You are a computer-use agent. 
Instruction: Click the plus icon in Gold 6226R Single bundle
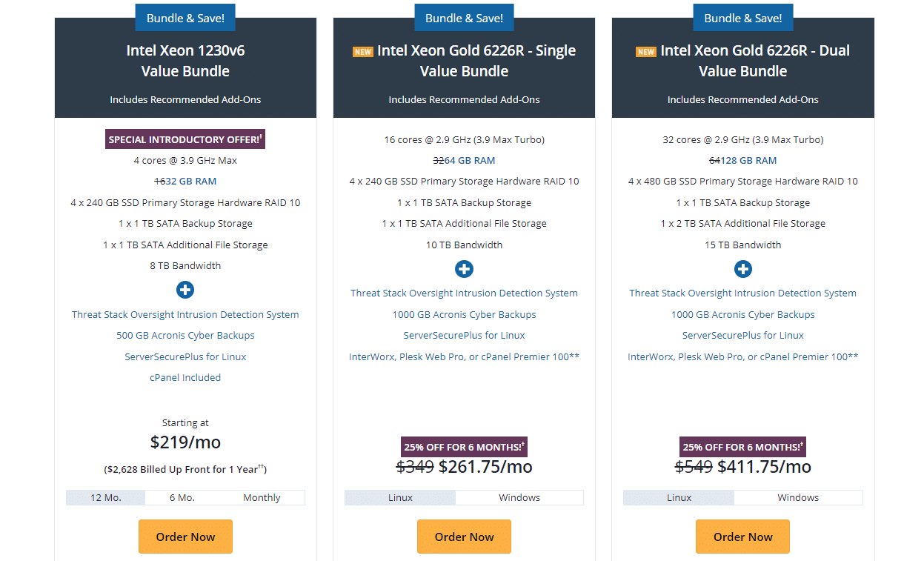(x=464, y=269)
